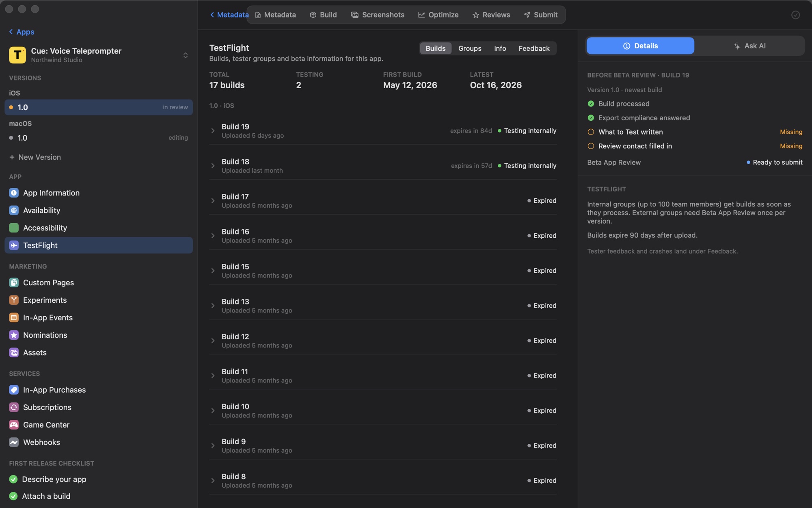Viewport: 812px width, 508px height.
Task: Open the app switcher dropdown arrows
Action: click(186, 55)
